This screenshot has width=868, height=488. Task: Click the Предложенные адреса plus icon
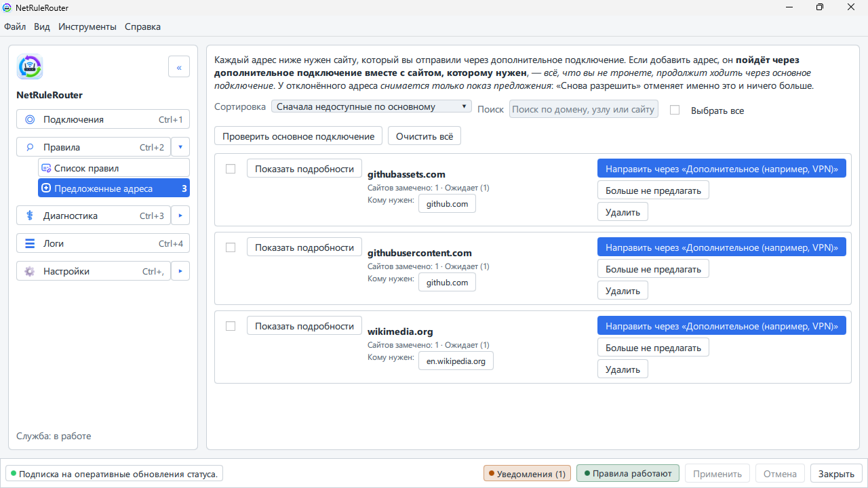coord(46,188)
